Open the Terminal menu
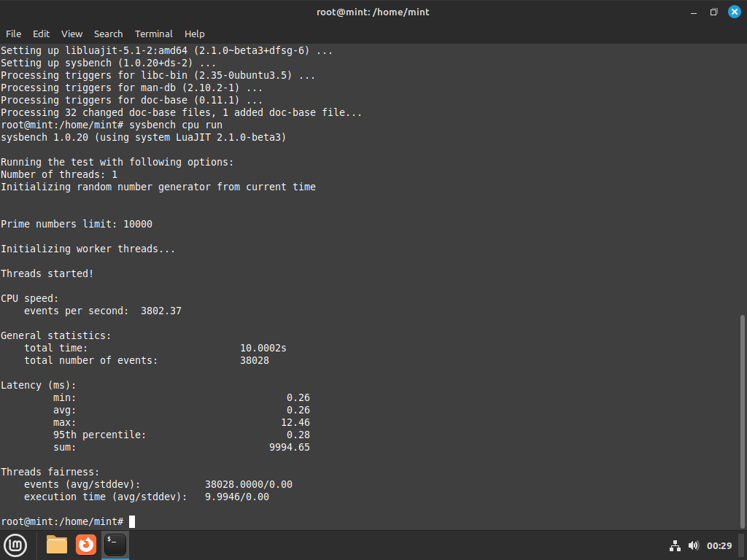Screen dimensions: 747x560 pos(153,34)
